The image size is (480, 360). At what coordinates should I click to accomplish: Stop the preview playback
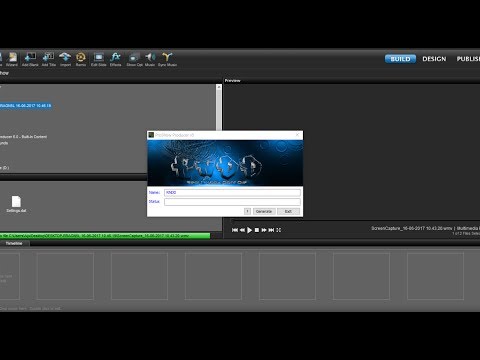(x=257, y=230)
